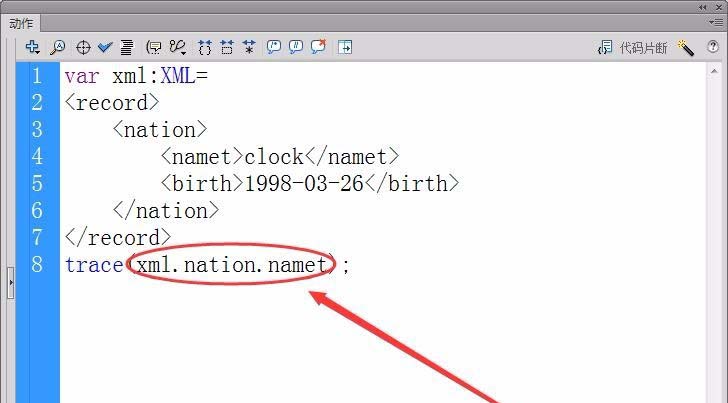
Task: Click the 'var' keyword on line 1
Action: 82,76
